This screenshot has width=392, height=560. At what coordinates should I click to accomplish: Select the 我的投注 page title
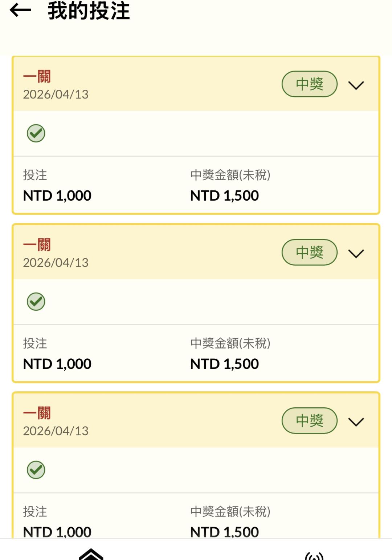(x=89, y=11)
